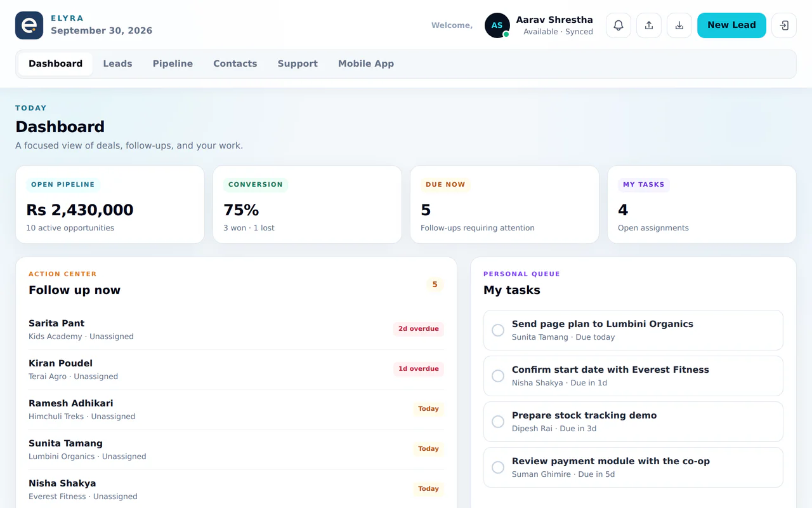Open the Open Pipeline card
This screenshot has height=508, width=812.
pyautogui.click(x=110, y=204)
